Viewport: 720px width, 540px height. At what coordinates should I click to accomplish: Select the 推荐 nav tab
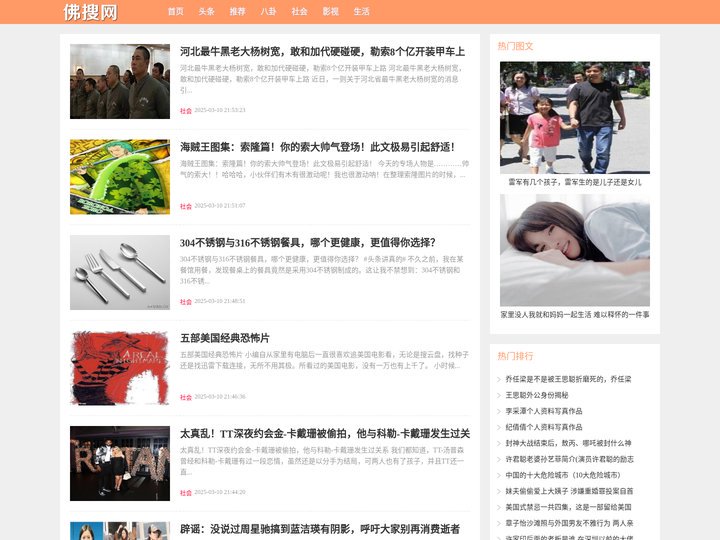(x=237, y=11)
